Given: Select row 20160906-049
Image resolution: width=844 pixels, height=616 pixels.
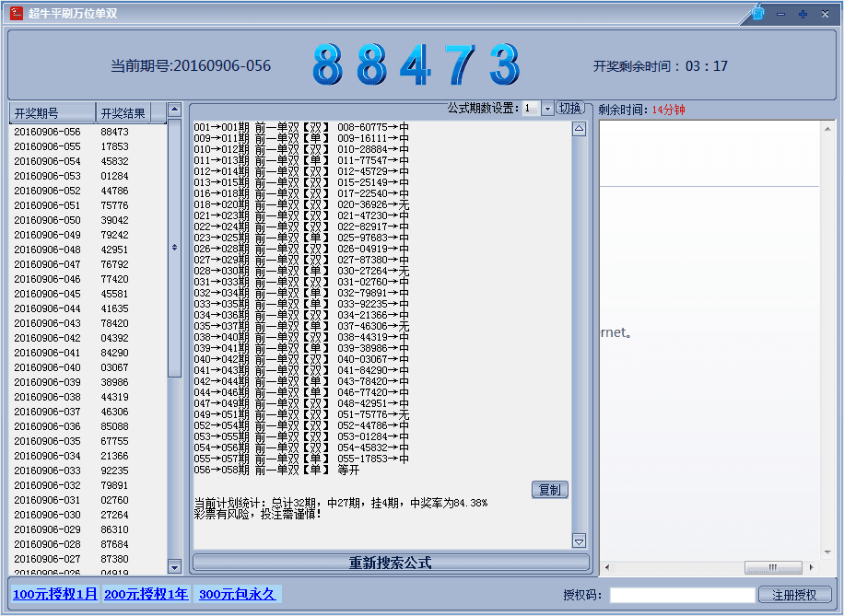Looking at the screenshot, I should pyautogui.click(x=88, y=235).
